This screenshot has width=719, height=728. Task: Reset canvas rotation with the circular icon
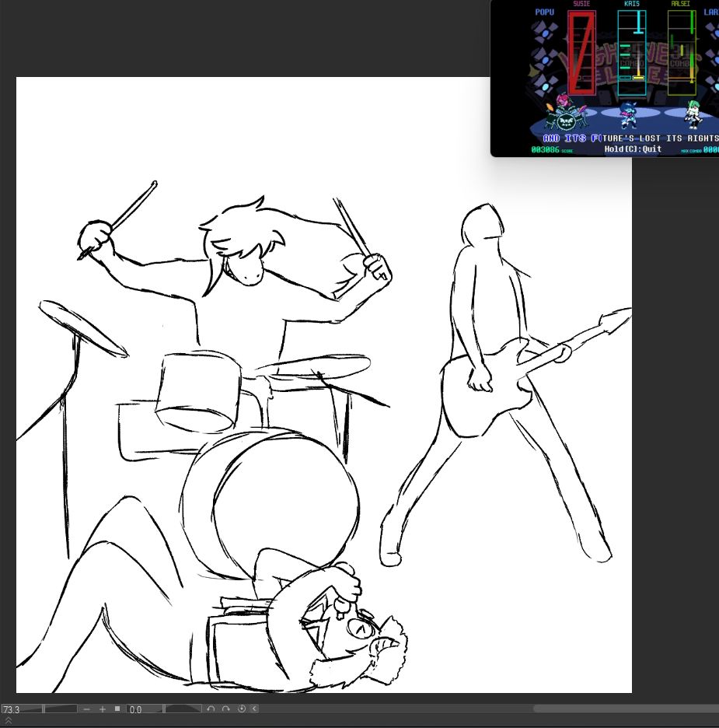pyautogui.click(x=241, y=709)
